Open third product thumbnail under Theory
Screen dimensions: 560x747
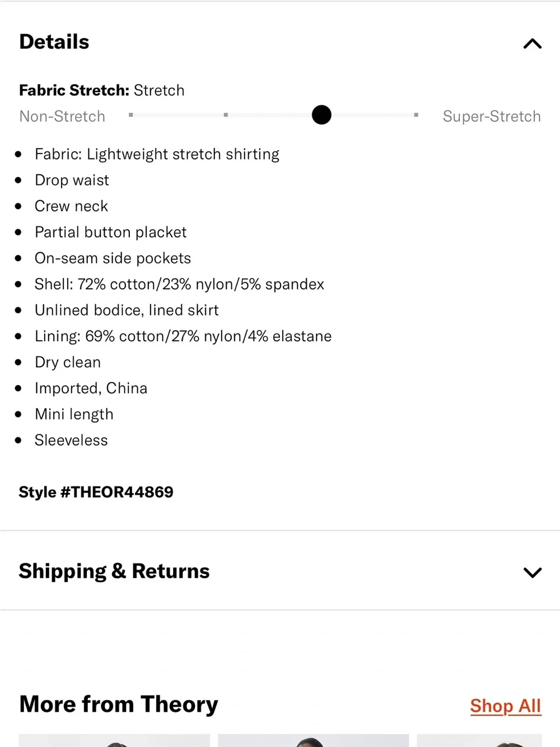(479, 740)
